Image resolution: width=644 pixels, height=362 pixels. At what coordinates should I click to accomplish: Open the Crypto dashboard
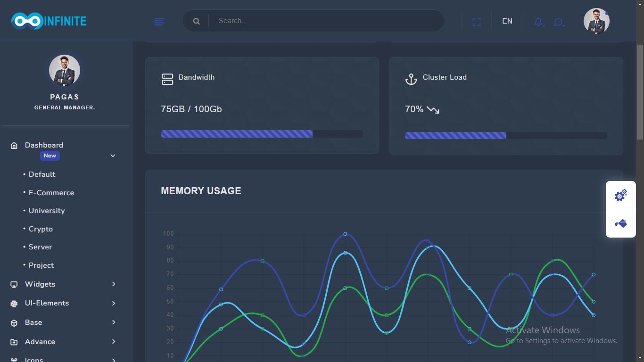click(41, 229)
